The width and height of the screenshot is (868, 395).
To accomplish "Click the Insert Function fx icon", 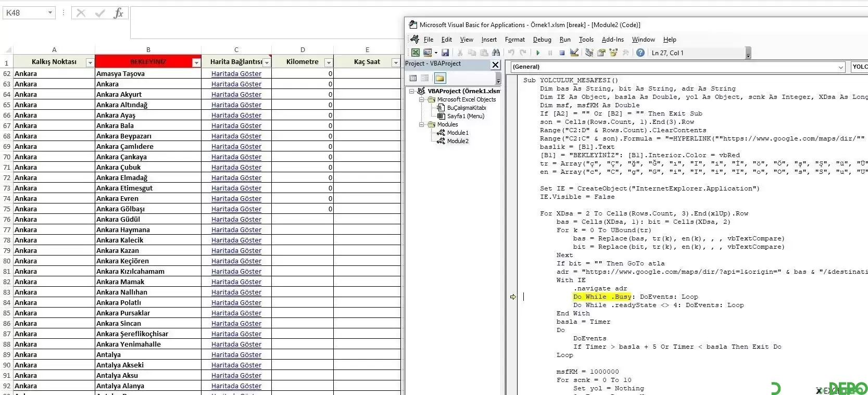I will [119, 13].
